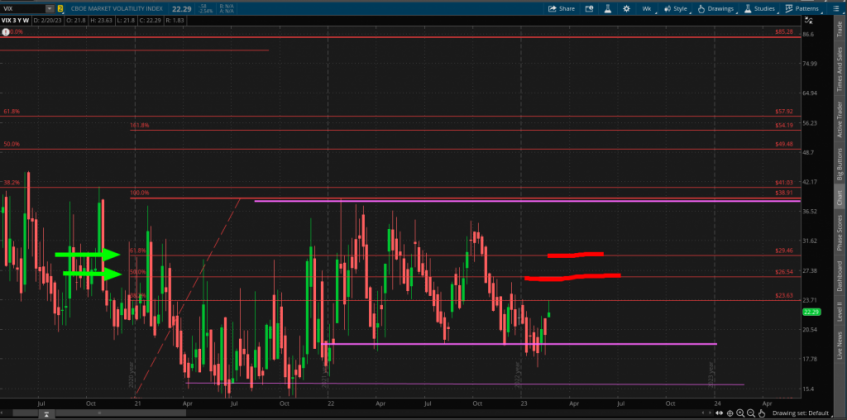Click the zoom in magnifier icon
This screenshot has width=847, height=420.
tap(741, 413)
